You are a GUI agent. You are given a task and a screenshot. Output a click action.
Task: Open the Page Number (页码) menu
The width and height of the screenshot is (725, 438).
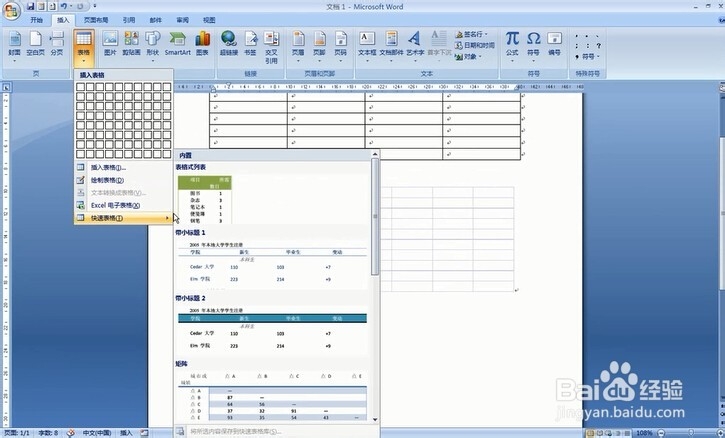(341, 47)
